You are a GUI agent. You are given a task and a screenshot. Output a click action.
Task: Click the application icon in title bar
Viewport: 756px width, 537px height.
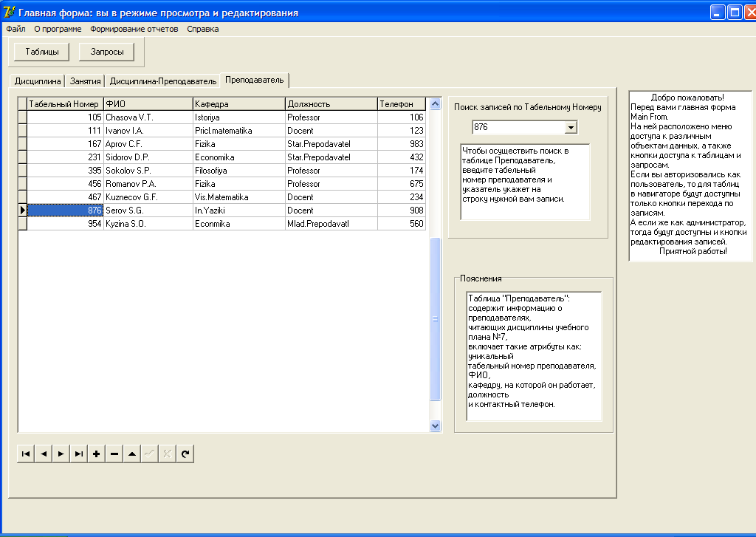(9, 12)
